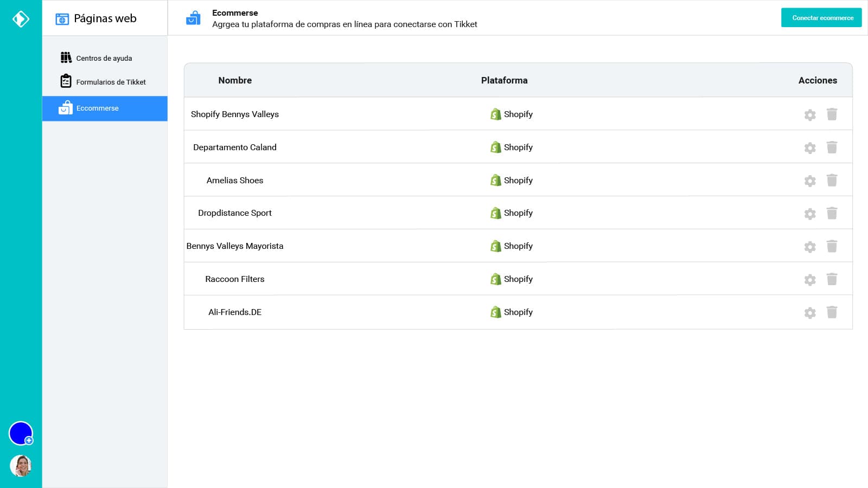Open Centros de ayuda section

(104, 58)
